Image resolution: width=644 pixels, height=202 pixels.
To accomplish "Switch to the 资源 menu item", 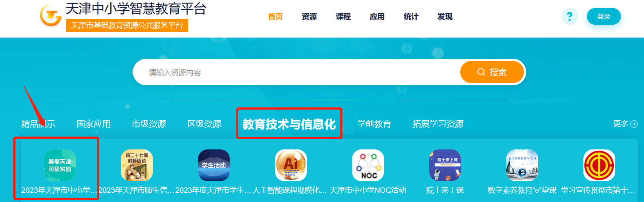I will (x=309, y=17).
